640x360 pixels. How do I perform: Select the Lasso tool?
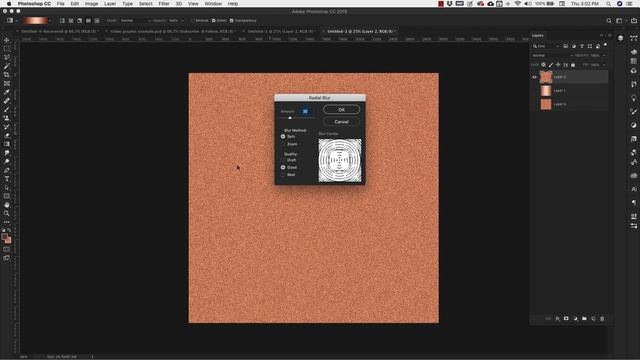click(7, 57)
